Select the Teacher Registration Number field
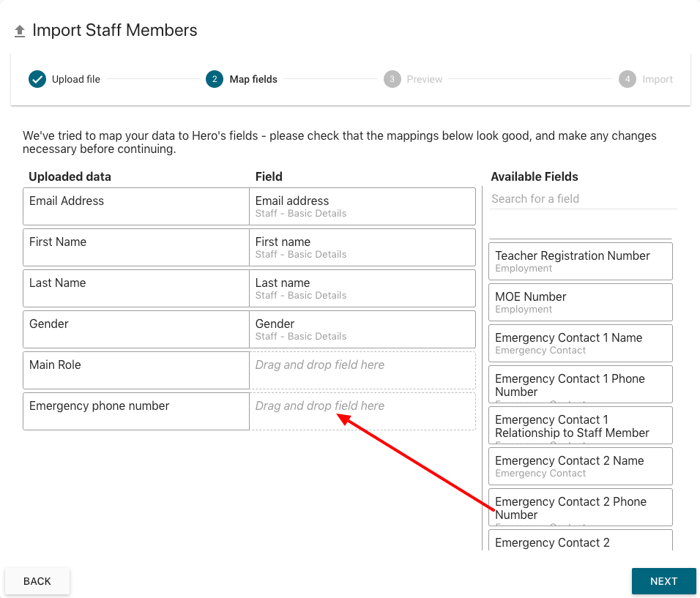This screenshot has height=598, width=700. 580,261
